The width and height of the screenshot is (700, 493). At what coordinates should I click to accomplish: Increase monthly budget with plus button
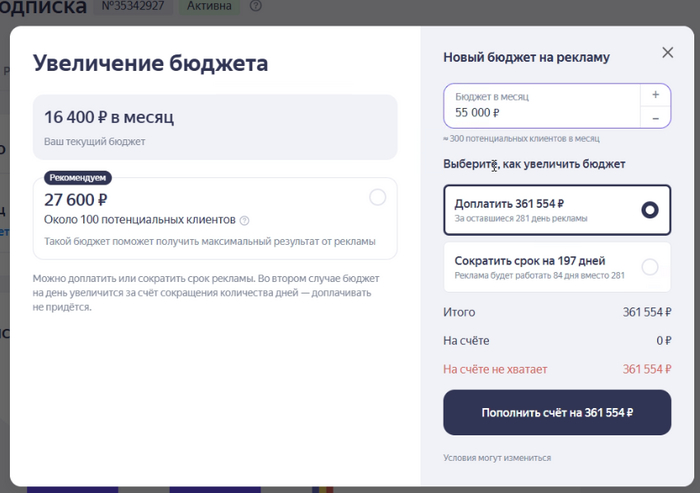pyautogui.click(x=655, y=94)
